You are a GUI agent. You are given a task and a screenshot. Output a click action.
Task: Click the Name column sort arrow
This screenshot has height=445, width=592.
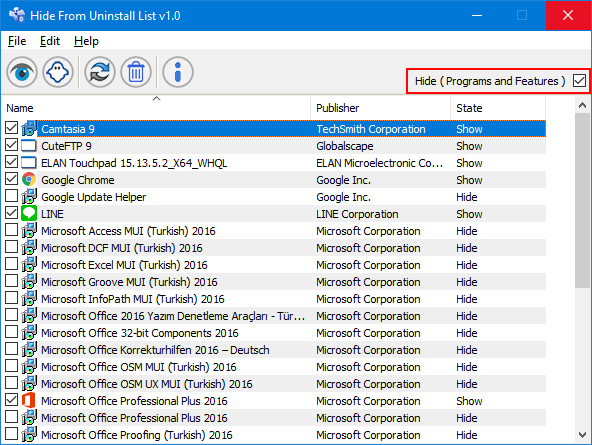coord(156,99)
